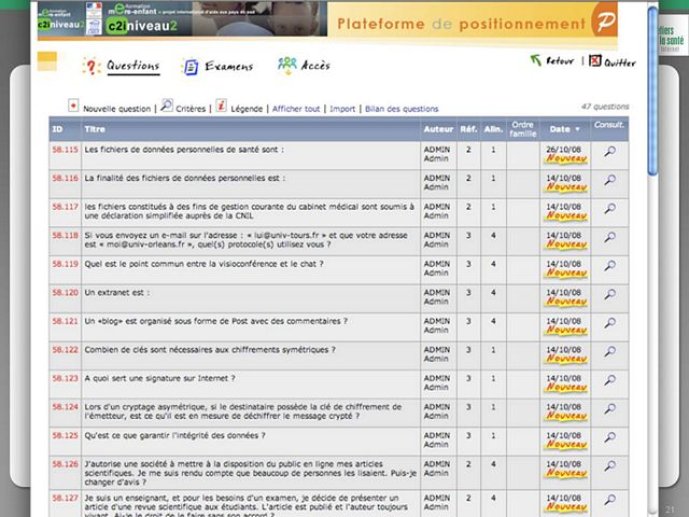
Task: Open the magnifier for question 58.123
Action: pos(609,380)
